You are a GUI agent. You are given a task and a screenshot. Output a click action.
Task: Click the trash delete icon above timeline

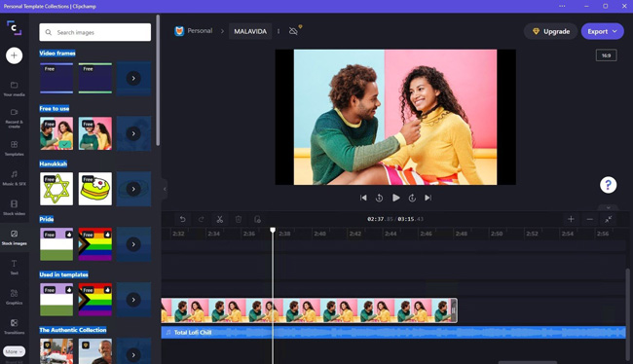[x=239, y=219]
